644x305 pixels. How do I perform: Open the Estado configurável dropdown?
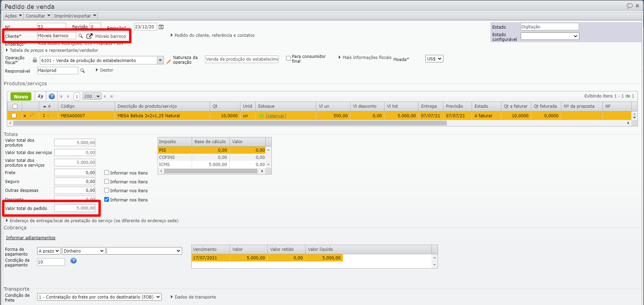pyautogui.click(x=550, y=36)
